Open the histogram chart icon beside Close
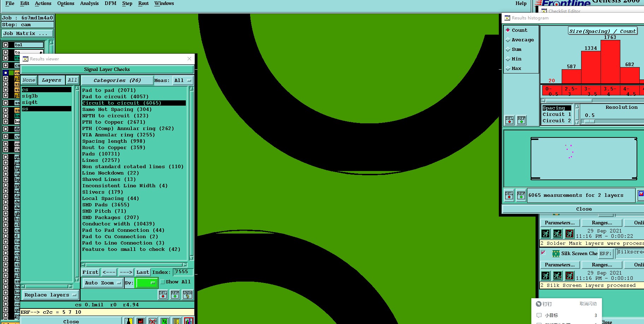The height and width of the screenshot is (324, 644). (188, 321)
